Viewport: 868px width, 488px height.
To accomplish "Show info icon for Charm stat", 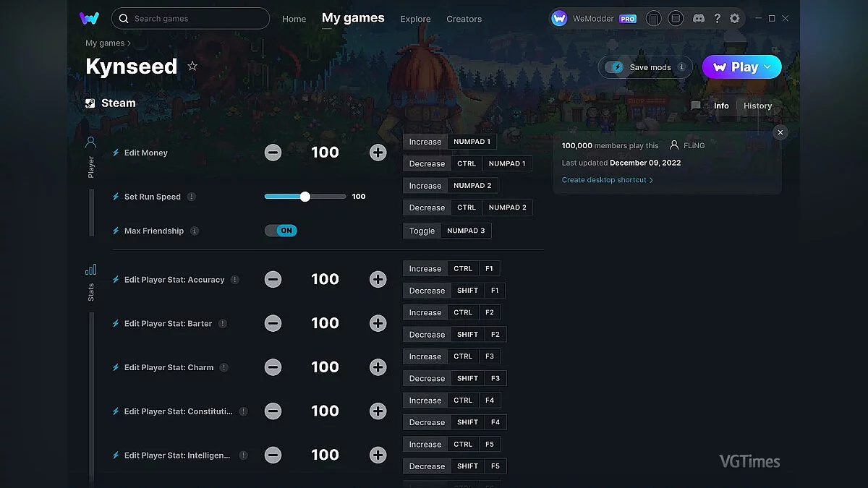I will point(224,367).
